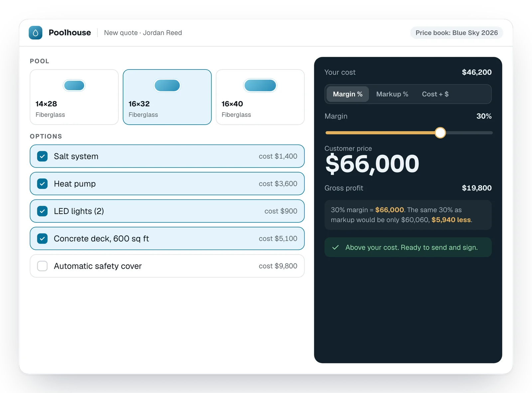Click the $5,940 less highlighted text
The height and width of the screenshot is (393, 532).
tap(451, 220)
